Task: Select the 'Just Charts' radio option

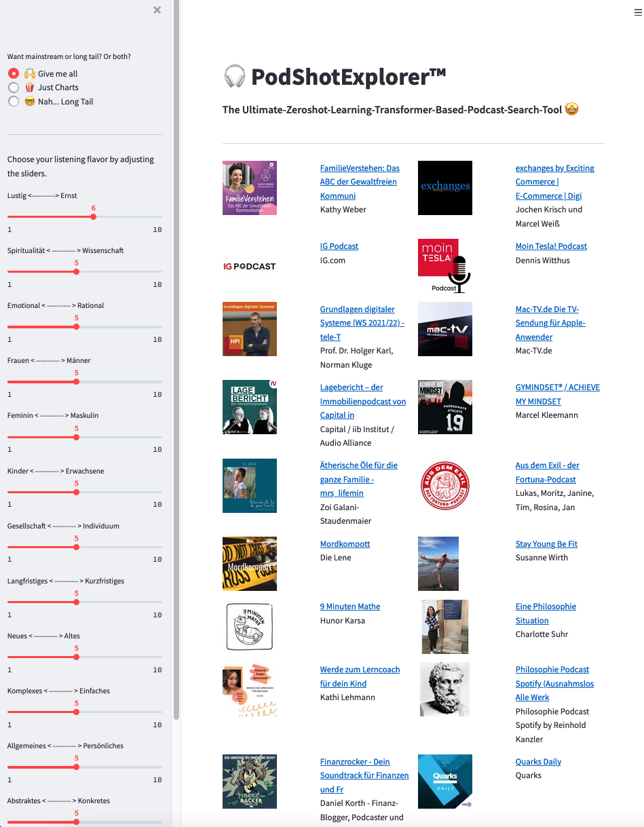Action: 14,88
